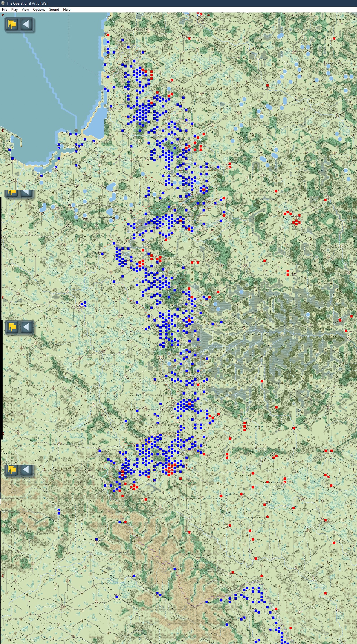Viewport: 357px width, 644px height.
Task: Open the Sound menu
Action: 54,10
